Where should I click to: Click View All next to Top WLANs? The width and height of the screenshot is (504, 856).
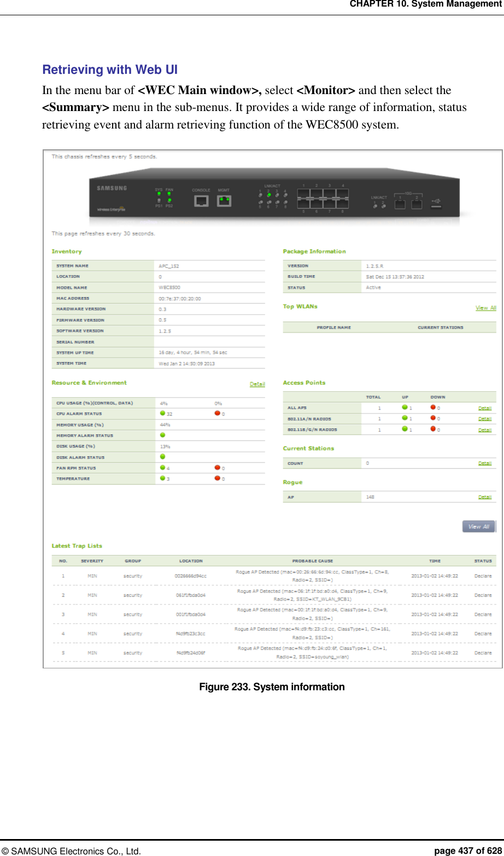click(485, 307)
